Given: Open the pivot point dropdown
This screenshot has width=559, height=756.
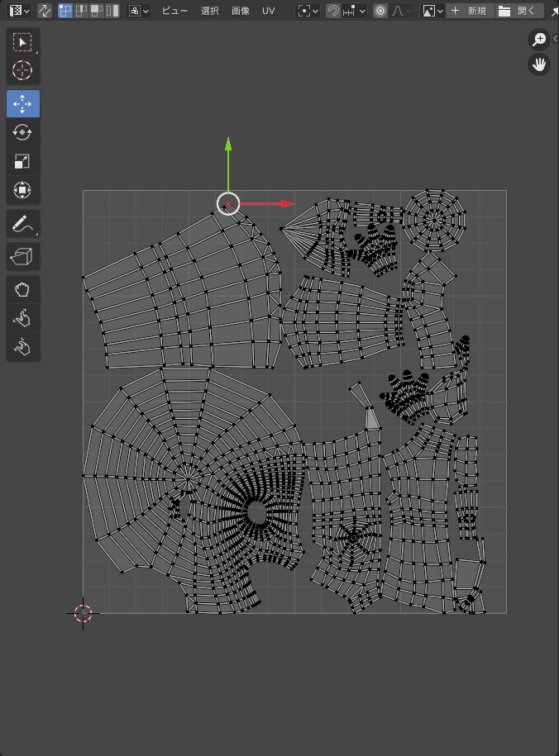Looking at the screenshot, I should coord(308,11).
